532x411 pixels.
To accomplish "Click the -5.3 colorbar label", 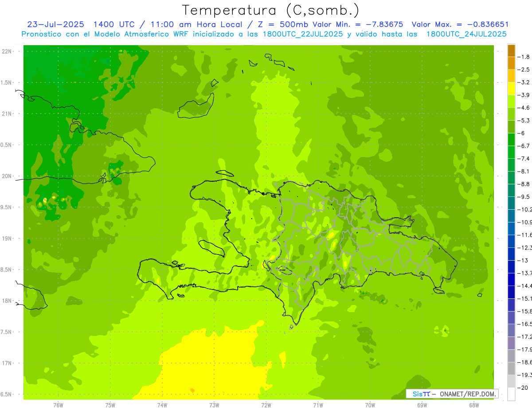I will (x=524, y=121).
